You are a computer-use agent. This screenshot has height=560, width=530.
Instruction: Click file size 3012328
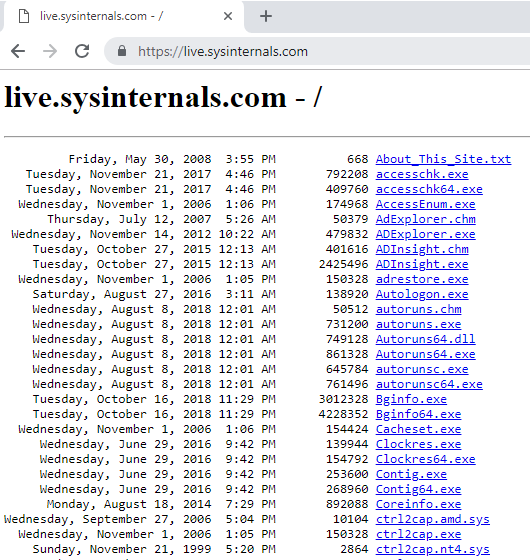(343, 399)
